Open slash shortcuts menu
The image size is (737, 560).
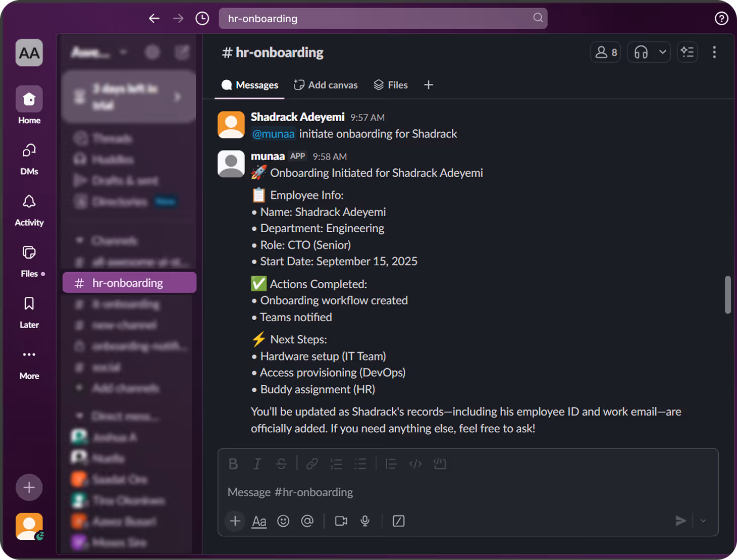tap(398, 521)
